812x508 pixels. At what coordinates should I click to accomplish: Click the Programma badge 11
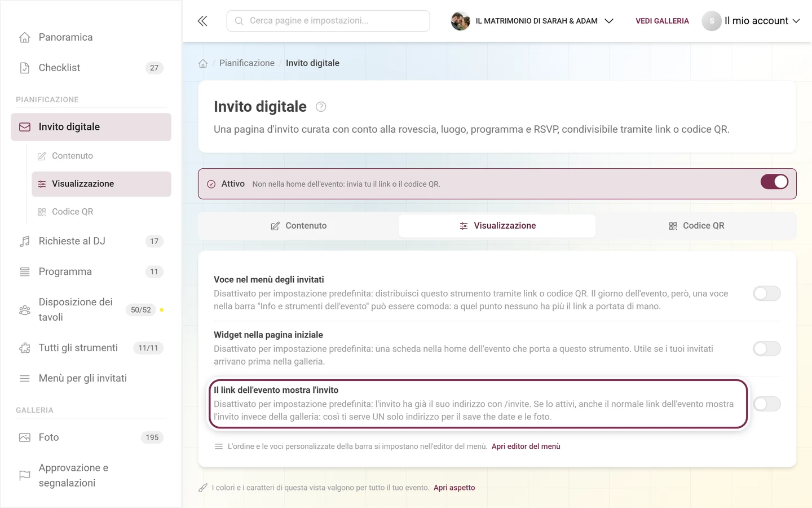pyautogui.click(x=155, y=271)
